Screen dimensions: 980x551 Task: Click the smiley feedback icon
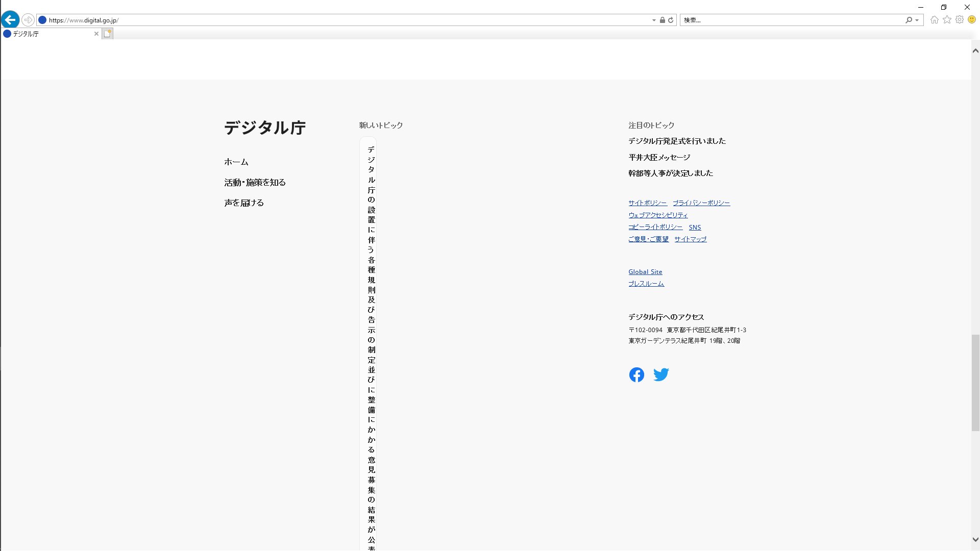972,20
